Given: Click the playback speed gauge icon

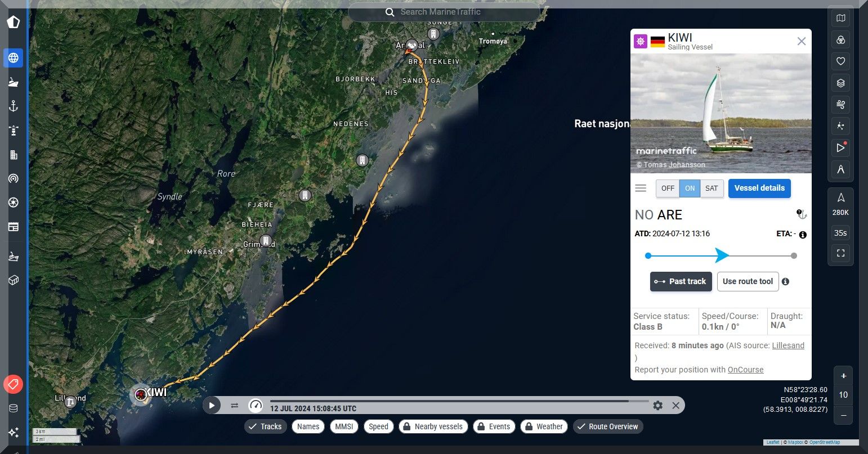Looking at the screenshot, I should (x=256, y=405).
